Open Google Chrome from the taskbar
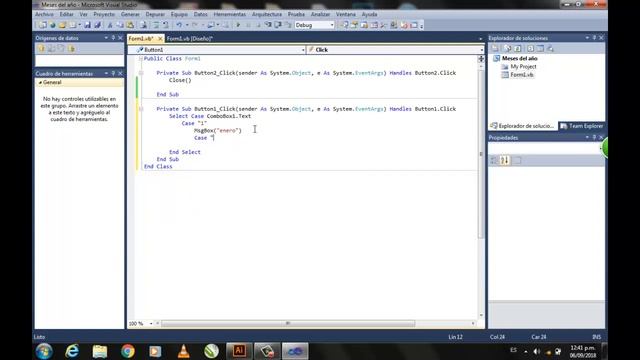Viewport: 640px width, 360px height. click(x=128, y=351)
